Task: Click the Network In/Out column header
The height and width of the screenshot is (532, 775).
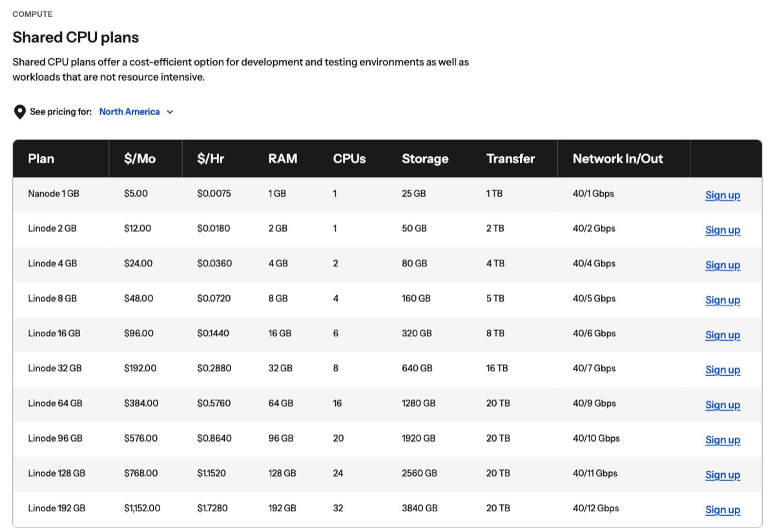Action: tap(618, 159)
